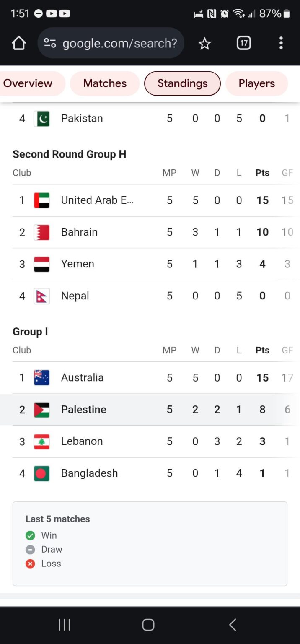
Task: Open the browser three-dot menu
Action: 281,43
